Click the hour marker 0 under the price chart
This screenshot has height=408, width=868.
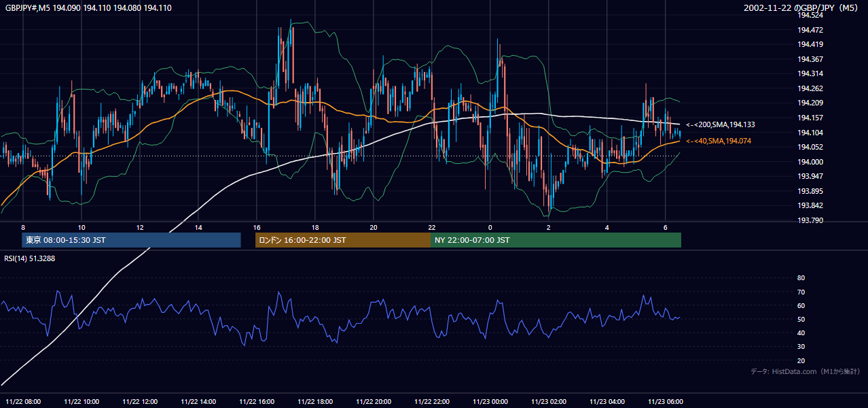[x=490, y=227]
